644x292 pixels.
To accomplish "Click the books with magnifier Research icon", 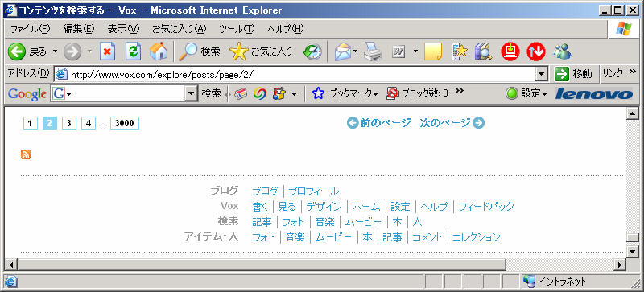I will point(484,51).
